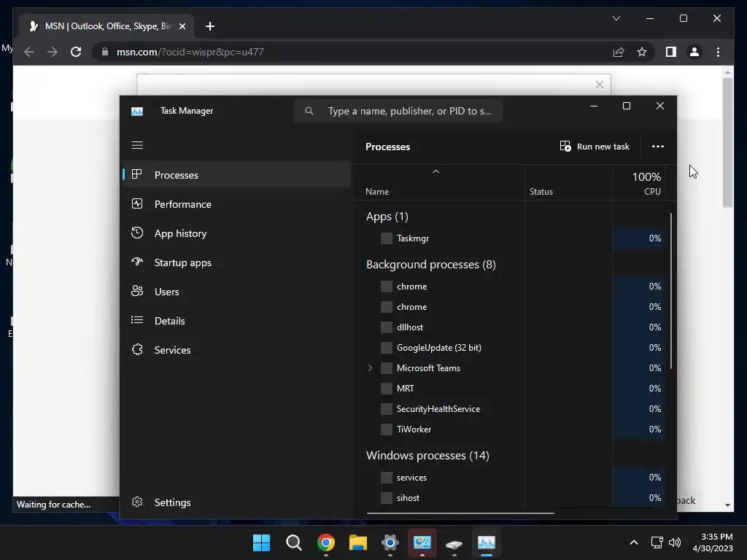The width and height of the screenshot is (747, 560).
Task: Click the Chrome share page icon
Action: click(x=619, y=52)
